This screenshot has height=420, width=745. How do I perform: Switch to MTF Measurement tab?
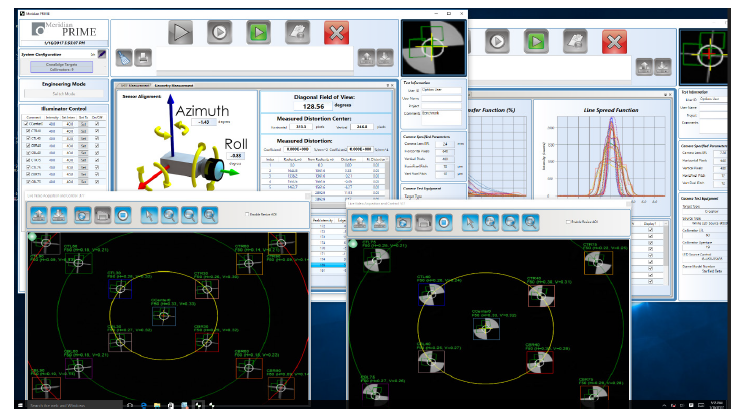pyautogui.click(x=134, y=86)
